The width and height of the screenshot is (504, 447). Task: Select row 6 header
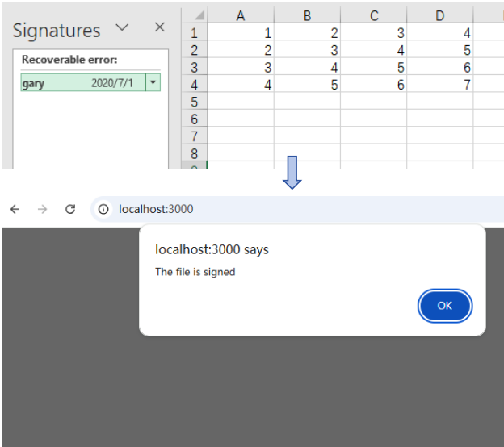[195, 119]
